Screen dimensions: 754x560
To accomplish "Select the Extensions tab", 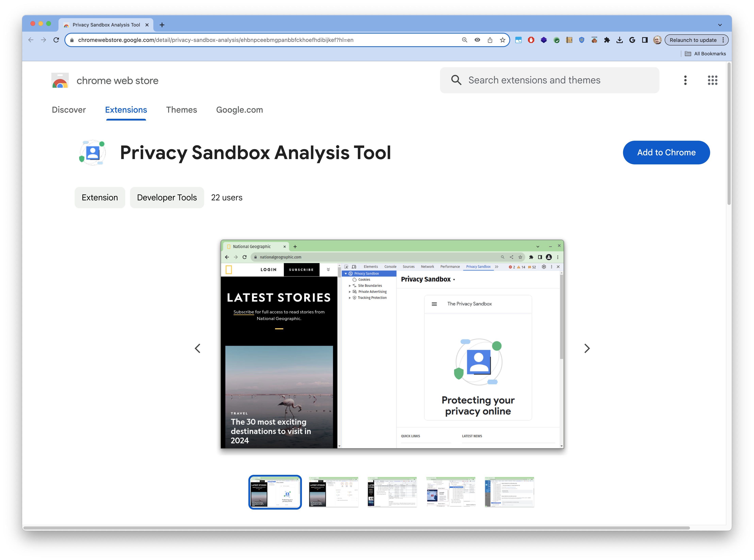I will pos(126,110).
